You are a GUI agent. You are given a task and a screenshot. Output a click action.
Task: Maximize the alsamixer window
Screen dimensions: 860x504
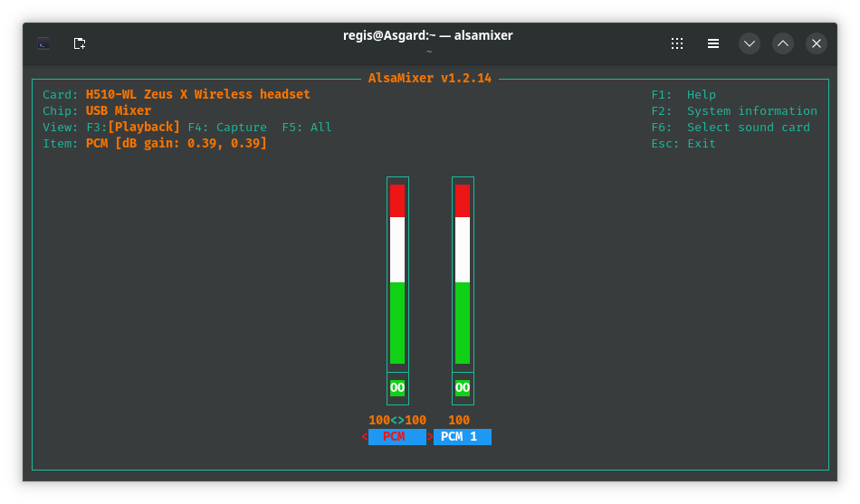click(783, 43)
